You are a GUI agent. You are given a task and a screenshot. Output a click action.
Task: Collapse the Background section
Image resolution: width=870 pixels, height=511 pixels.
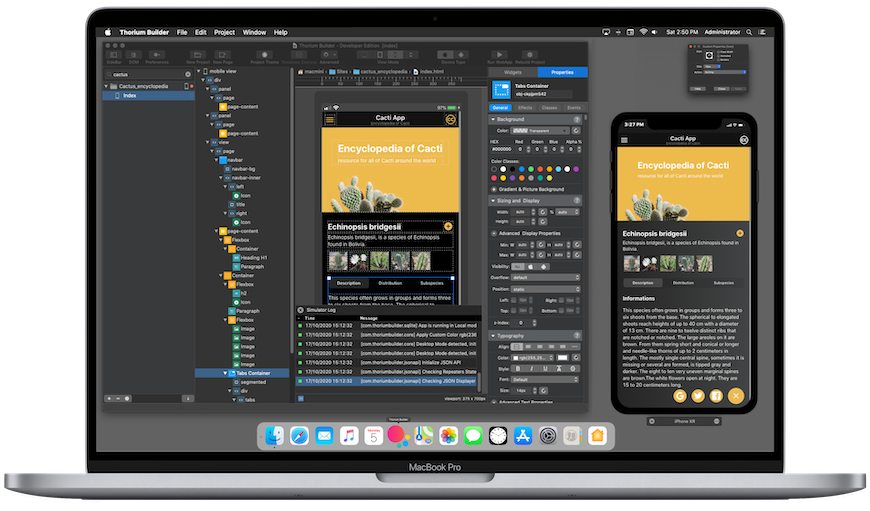493,119
